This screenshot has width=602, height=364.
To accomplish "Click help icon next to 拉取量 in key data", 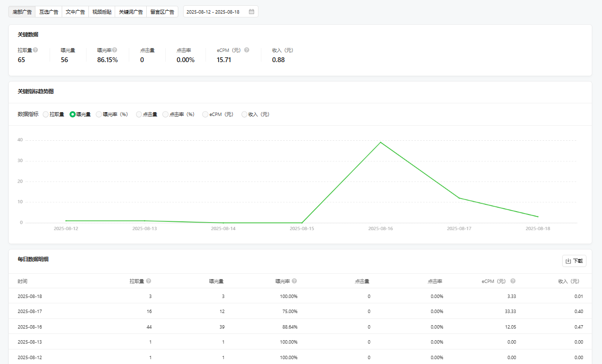I will pyautogui.click(x=35, y=50).
